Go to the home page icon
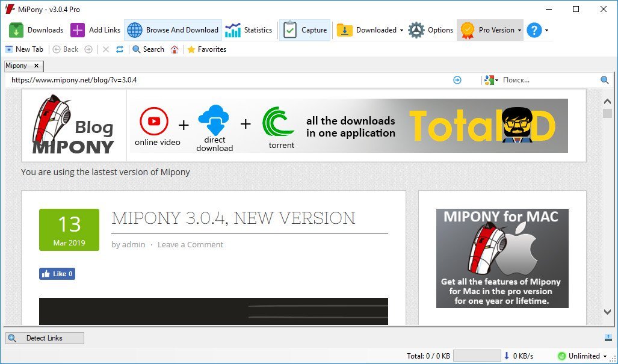The image size is (618, 364). click(x=175, y=49)
